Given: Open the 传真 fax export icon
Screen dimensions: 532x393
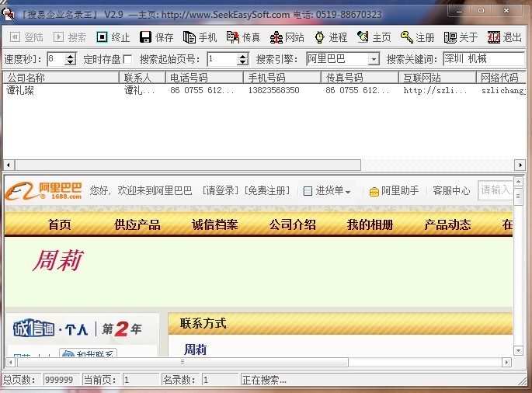Looking at the screenshot, I should click(233, 37).
